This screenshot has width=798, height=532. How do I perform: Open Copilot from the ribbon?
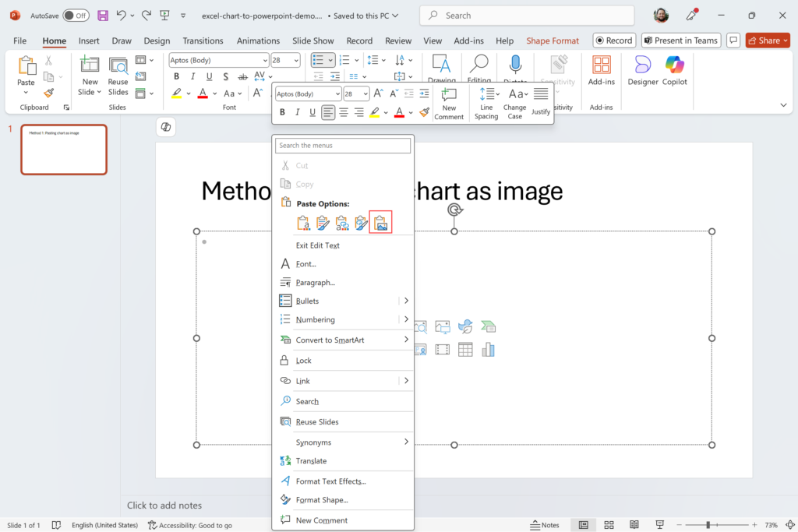click(675, 71)
